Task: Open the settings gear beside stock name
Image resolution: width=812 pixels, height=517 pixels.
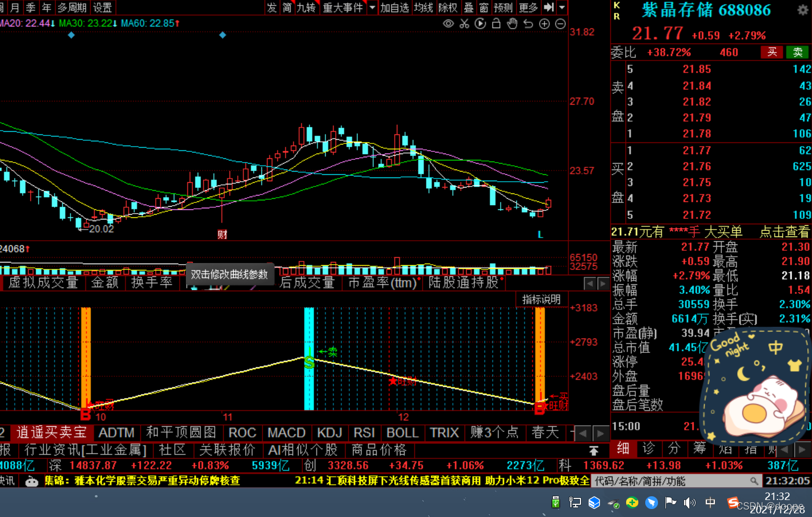Action: [x=802, y=10]
